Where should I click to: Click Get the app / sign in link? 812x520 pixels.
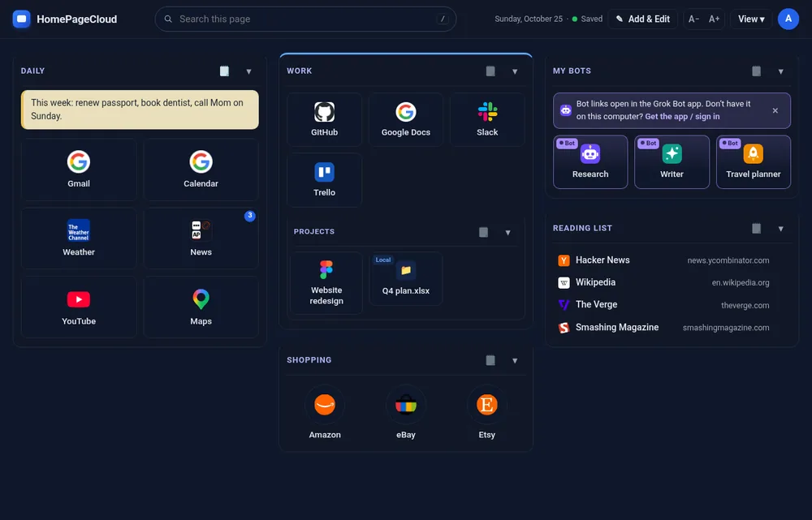coord(682,117)
